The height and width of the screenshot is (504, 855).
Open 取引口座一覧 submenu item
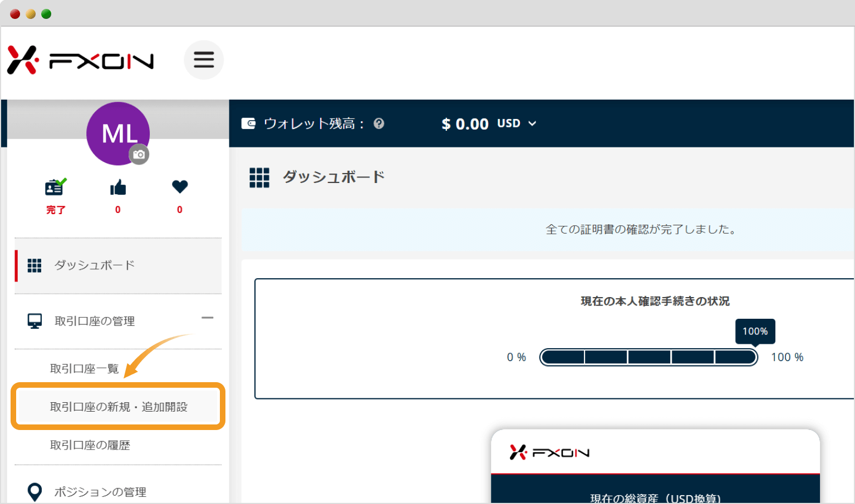[x=85, y=369]
